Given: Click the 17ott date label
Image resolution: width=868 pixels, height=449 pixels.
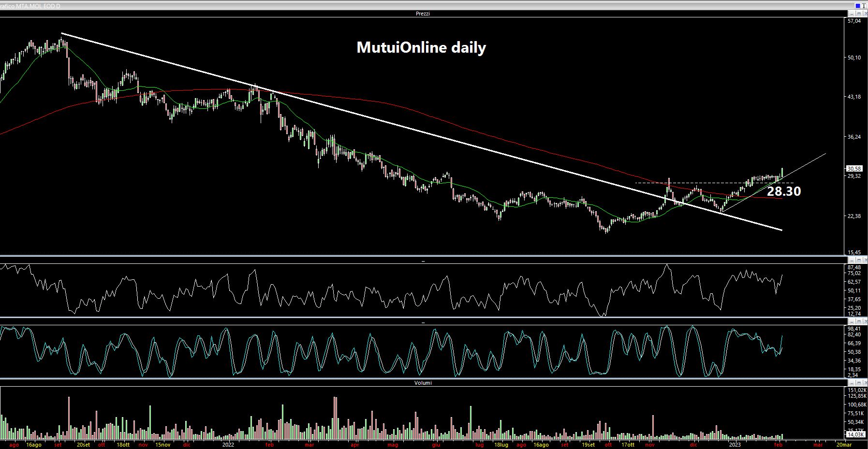Looking at the screenshot, I should pos(628,445).
